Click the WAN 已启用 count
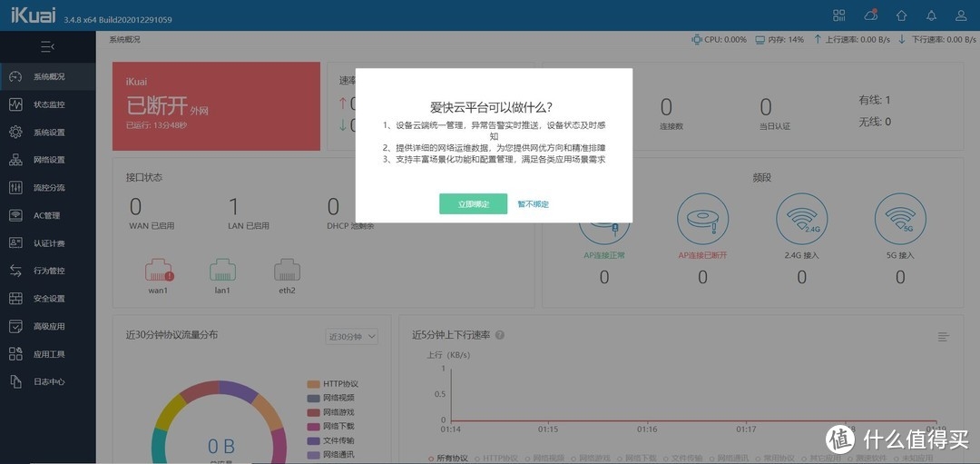980x464 pixels. point(135,206)
